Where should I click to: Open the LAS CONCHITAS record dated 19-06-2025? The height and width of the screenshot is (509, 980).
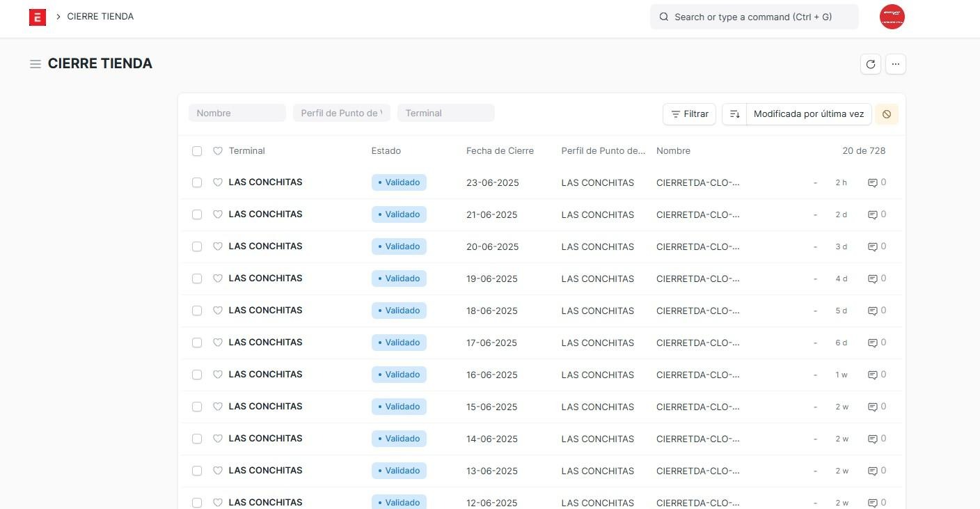pos(265,279)
